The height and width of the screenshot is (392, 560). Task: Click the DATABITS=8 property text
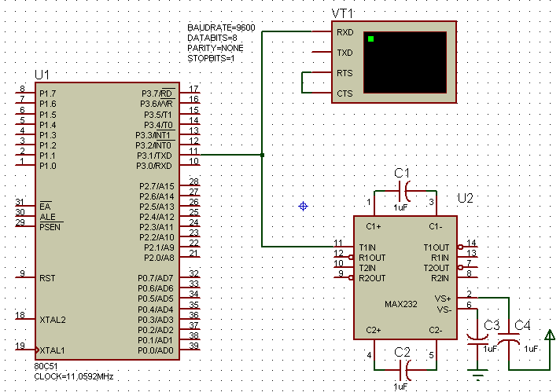coord(212,38)
